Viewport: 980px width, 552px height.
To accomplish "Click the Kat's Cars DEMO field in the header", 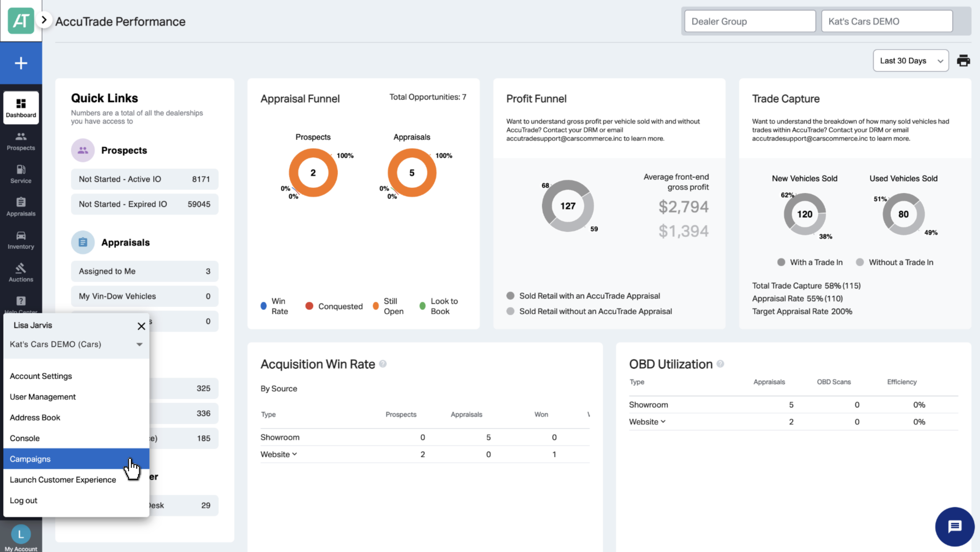I will [x=887, y=21].
